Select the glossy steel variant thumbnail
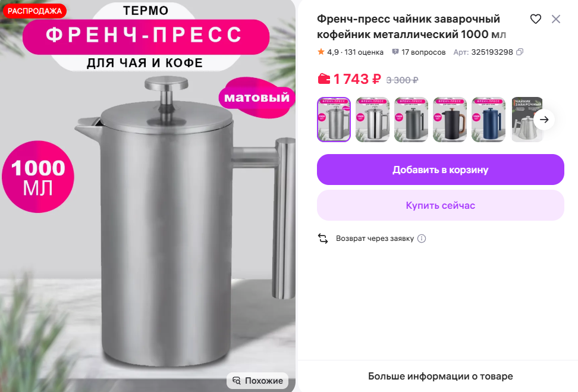 [373, 120]
